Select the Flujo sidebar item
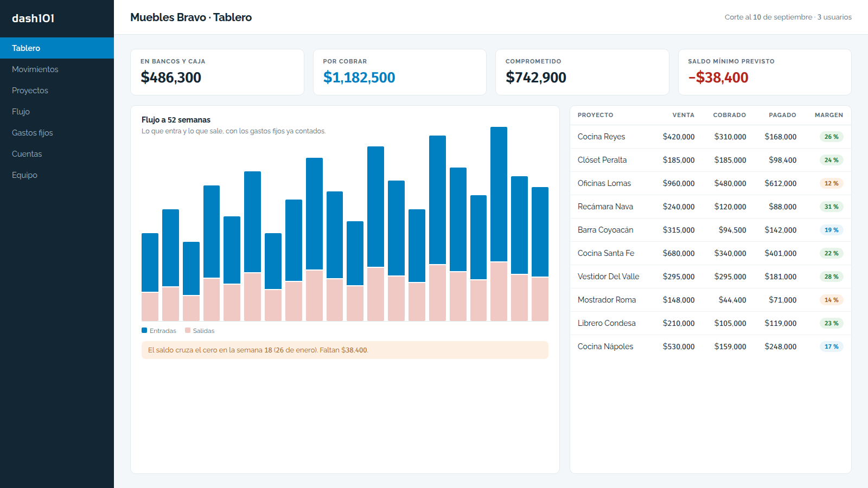This screenshot has height=488, width=868. click(57, 112)
